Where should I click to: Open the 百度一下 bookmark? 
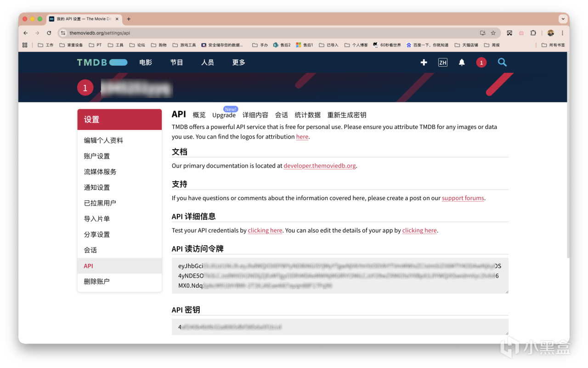427,45
